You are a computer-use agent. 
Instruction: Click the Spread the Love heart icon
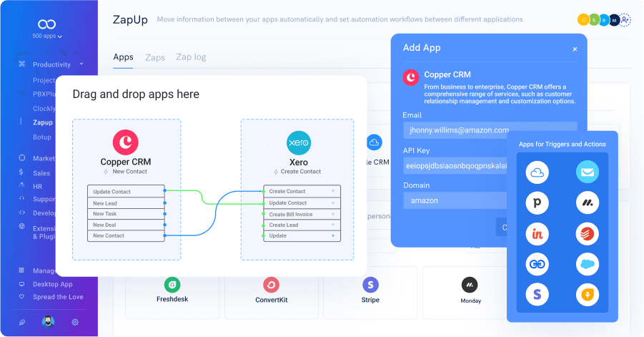pos(21,296)
